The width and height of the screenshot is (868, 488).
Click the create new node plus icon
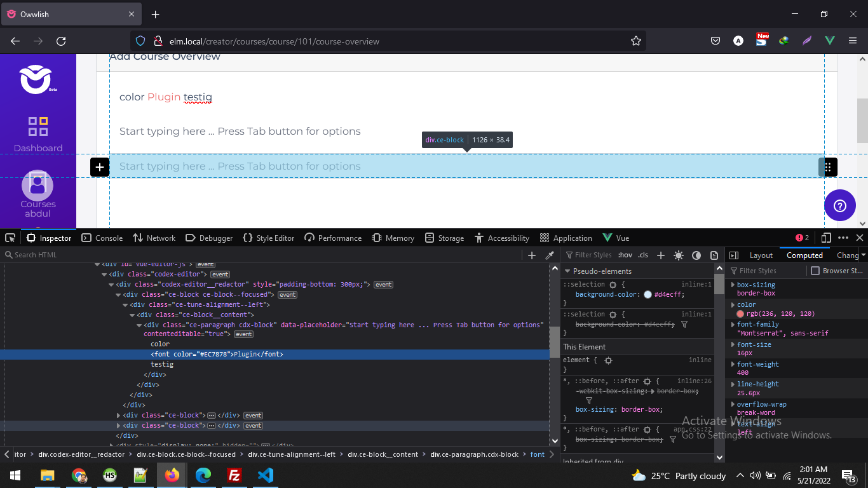[x=532, y=255]
